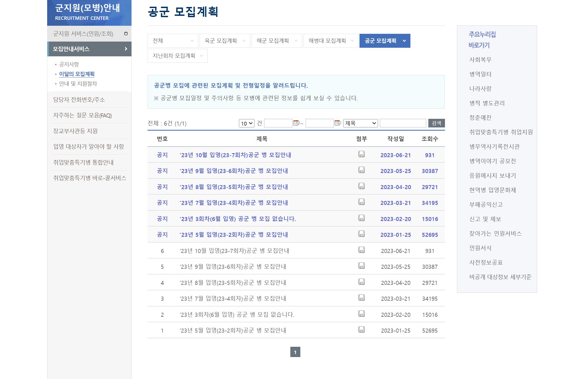Click the search keyword text field
588x379 pixels.
pos(403,123)
